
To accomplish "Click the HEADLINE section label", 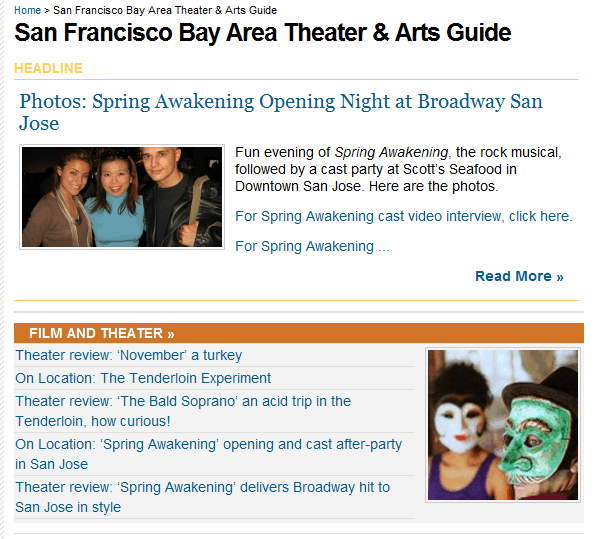I will coord(48,68).
